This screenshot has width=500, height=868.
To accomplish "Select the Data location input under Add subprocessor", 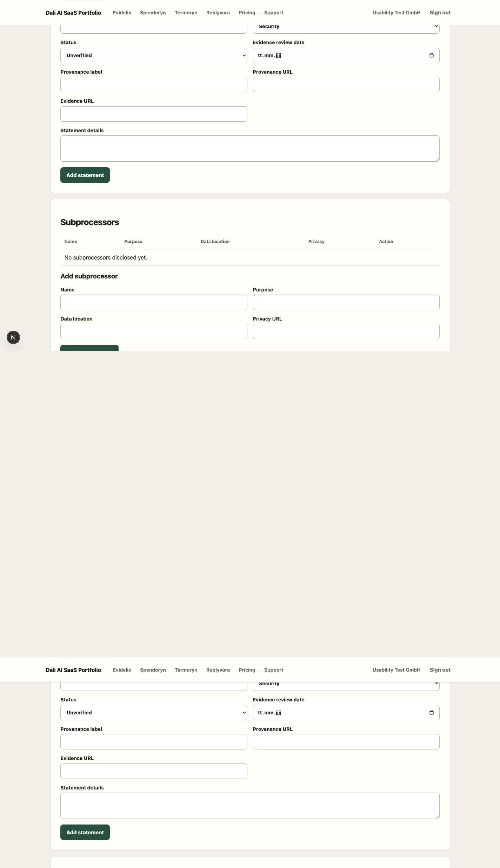I will pos(154,331).
